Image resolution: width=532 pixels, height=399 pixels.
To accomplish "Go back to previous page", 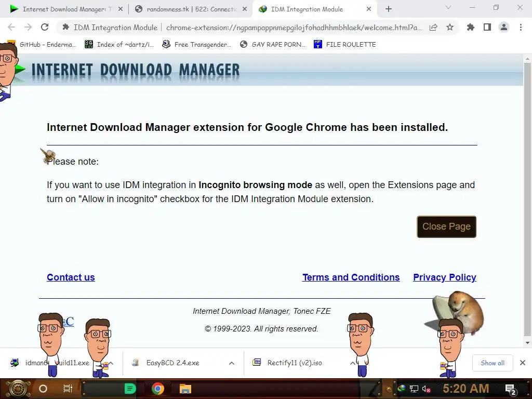I will 11,27.
